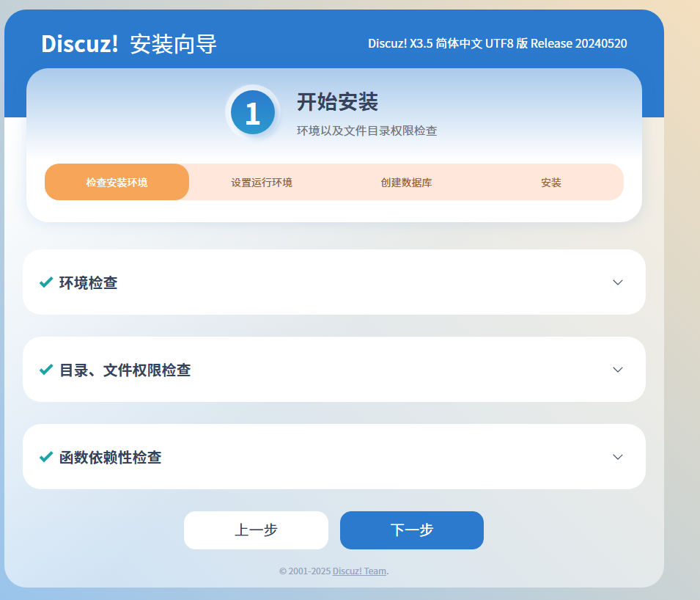Click the © 2001-2025 copyright text

305,571
